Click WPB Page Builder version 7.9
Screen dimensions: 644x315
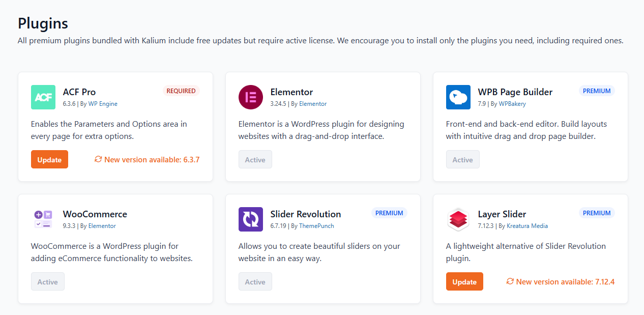coord(482,104)
